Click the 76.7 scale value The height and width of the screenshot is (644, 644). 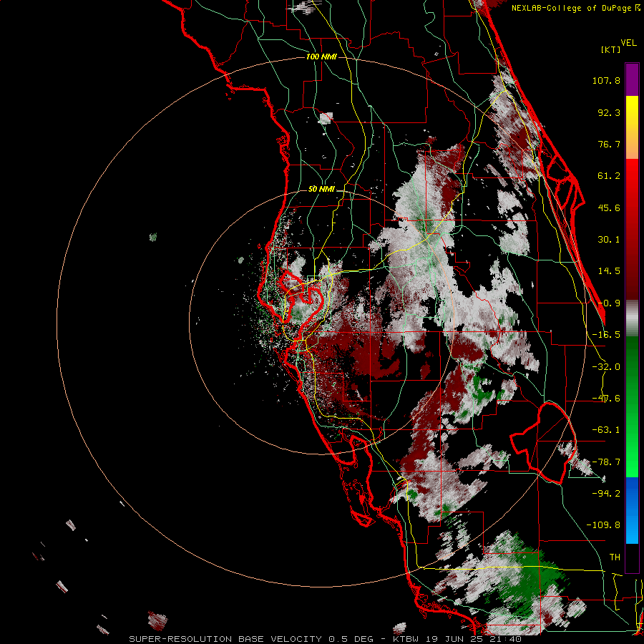(609, 144)
